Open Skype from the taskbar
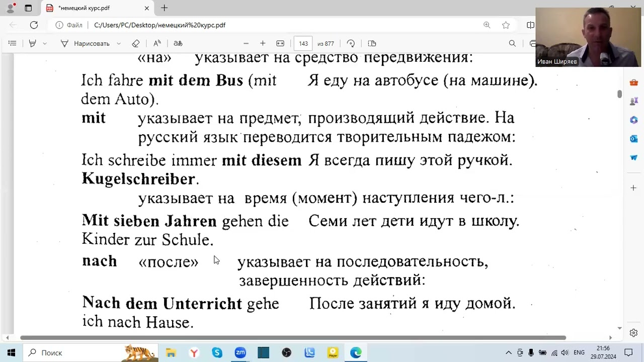 (217, 352)
